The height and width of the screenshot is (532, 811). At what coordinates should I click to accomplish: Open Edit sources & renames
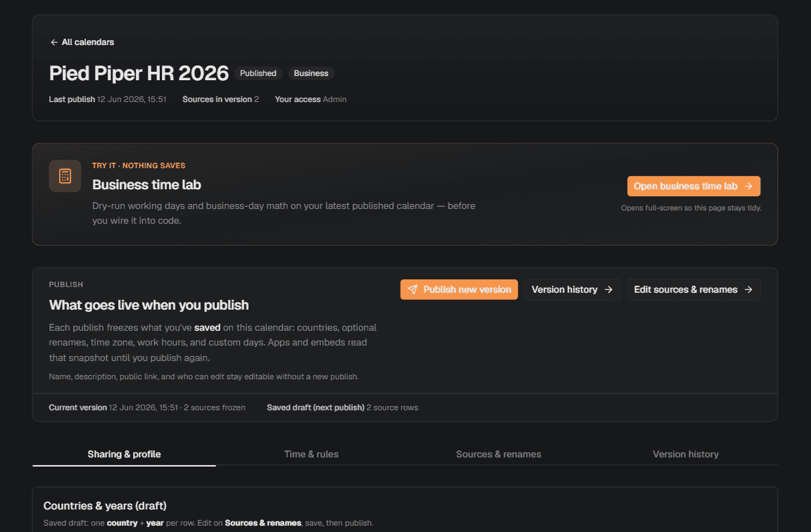tap(693, 289)
